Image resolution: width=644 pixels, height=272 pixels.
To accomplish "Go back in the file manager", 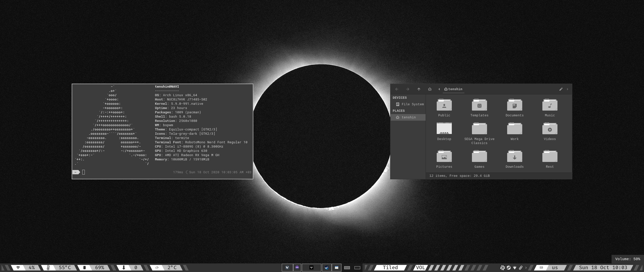I will point(397,89).
